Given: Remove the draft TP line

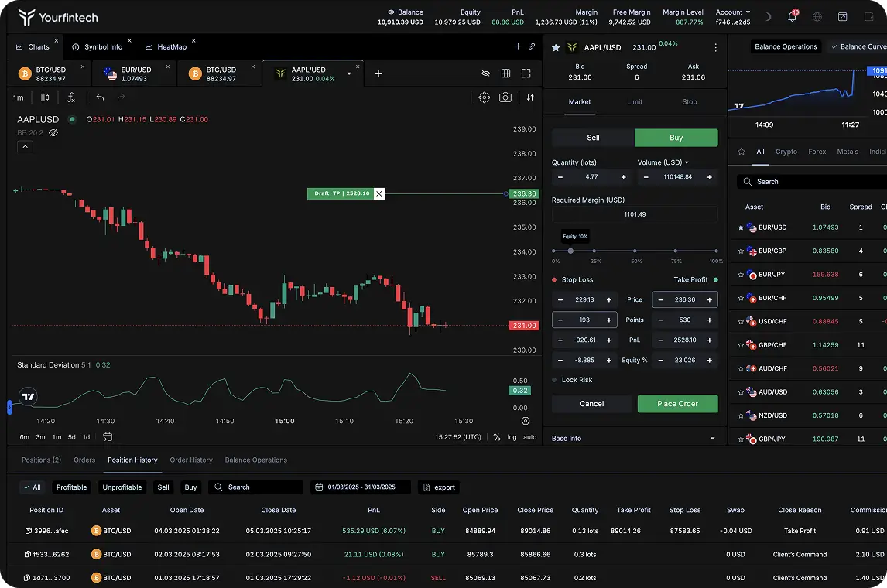Looking at the screenshot, I should point(379,193).
